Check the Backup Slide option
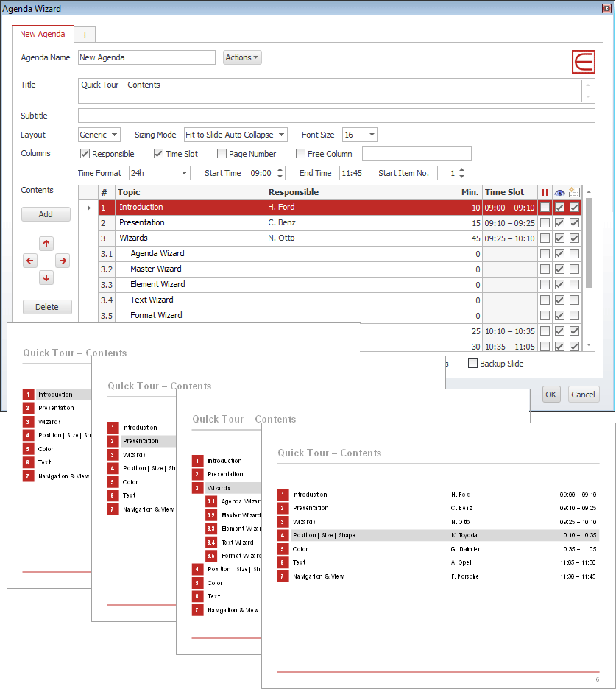 473,364
